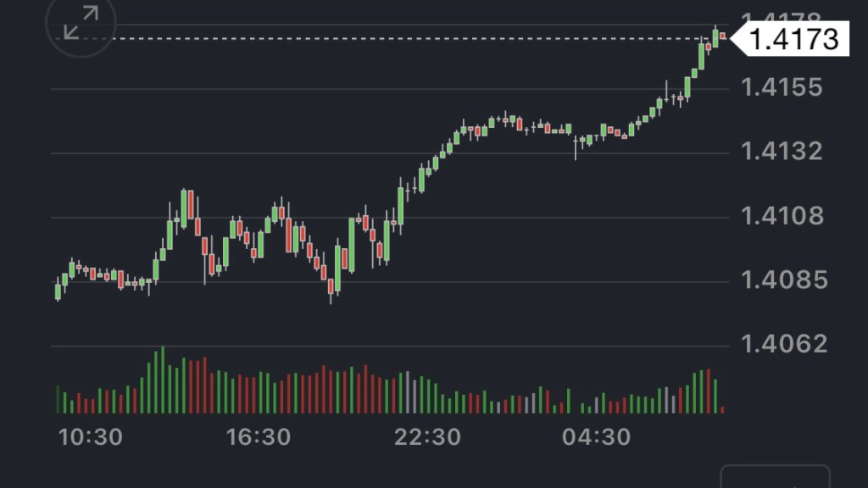Click the first candlestick at the chart's left edge
The height and width of the screenshot is (488, 868).
click(x=58, y=290)
